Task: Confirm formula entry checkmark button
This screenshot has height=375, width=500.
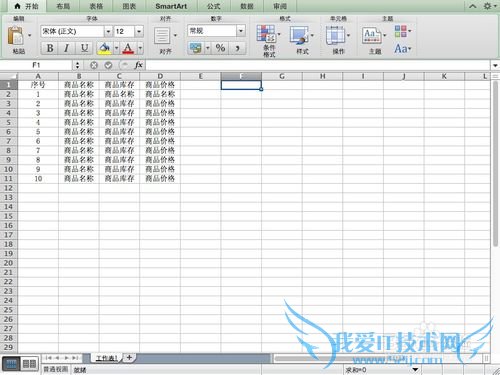Action: coord(108,65)
